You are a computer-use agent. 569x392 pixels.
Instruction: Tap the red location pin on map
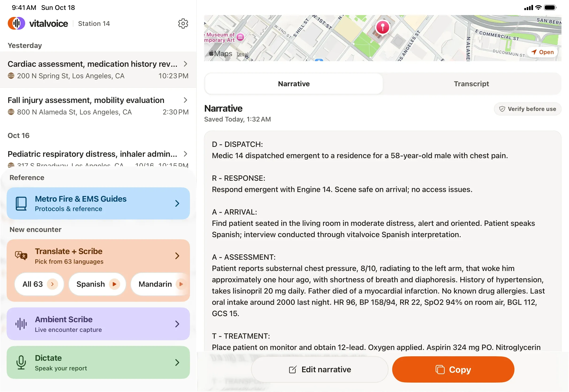pos(383,27)
